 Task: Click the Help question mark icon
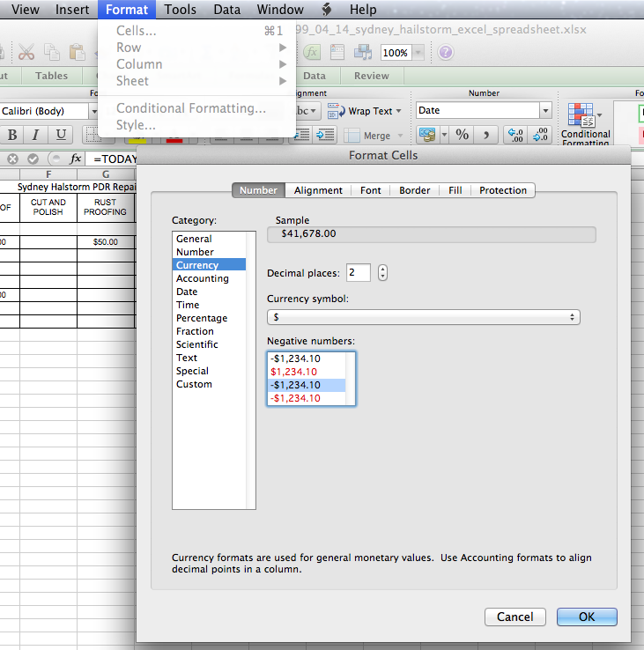[446, 52]
